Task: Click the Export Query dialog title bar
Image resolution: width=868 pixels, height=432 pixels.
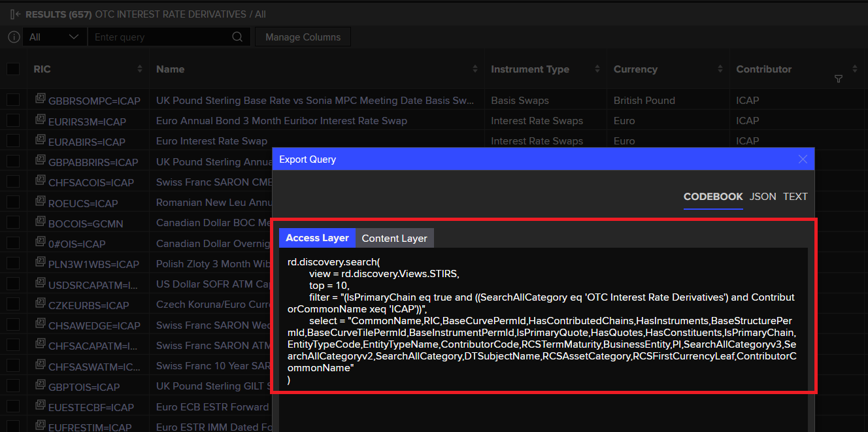Action: (x=543, y=159)
